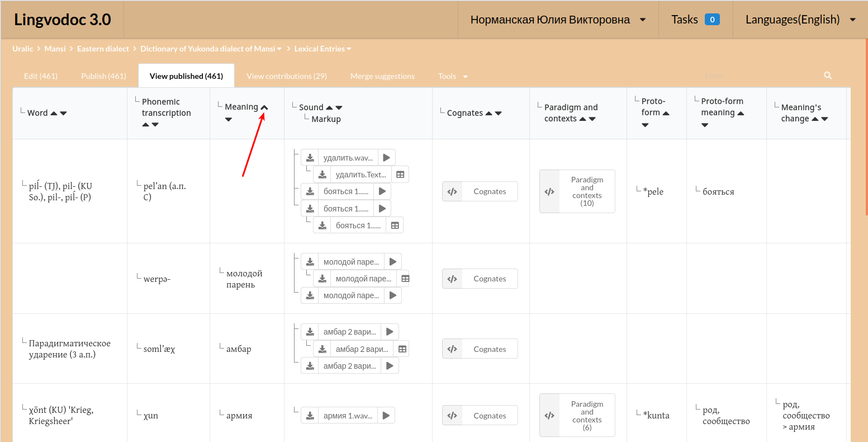Open markup grid for амбар 2 recording
The width and height of the screenshot is (868, 442).
point(402,348)
